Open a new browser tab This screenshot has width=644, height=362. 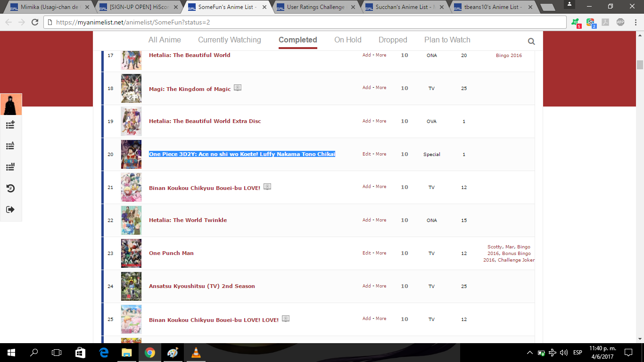(547, 8)
